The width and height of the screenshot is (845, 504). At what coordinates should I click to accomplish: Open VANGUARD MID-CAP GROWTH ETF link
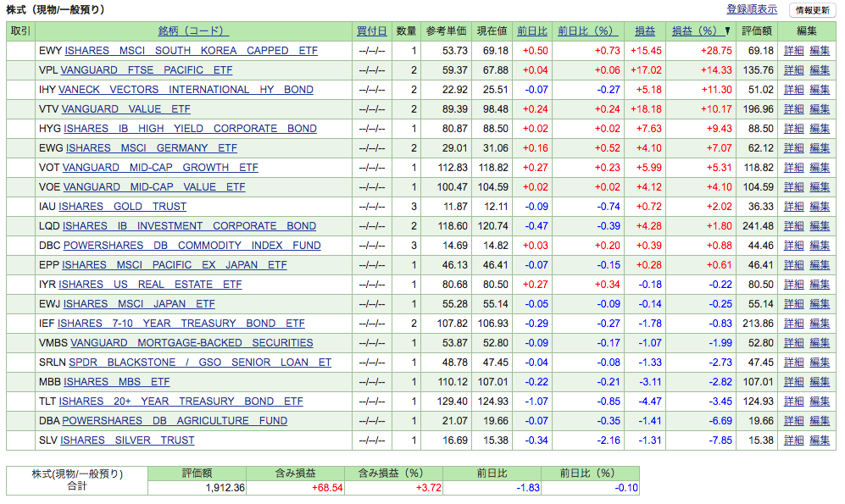point(160,168)
